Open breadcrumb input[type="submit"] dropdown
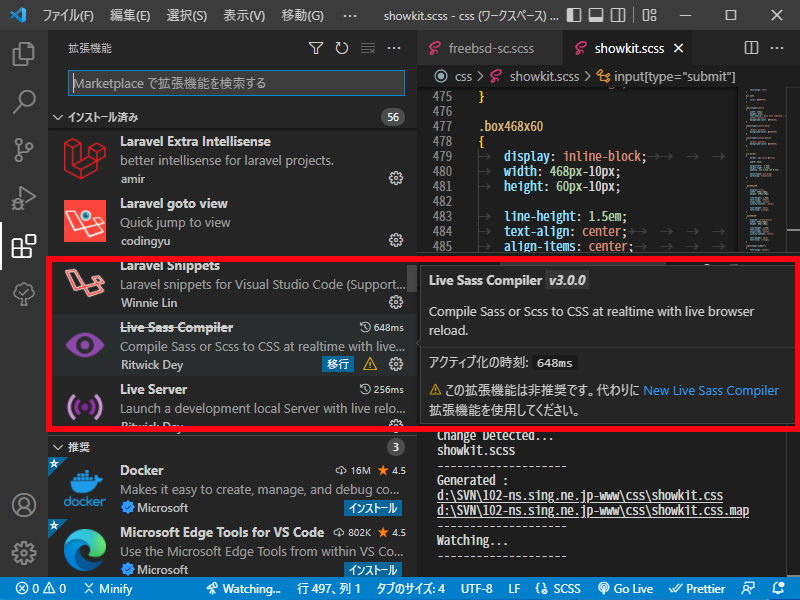 click(x=667, y=77)
